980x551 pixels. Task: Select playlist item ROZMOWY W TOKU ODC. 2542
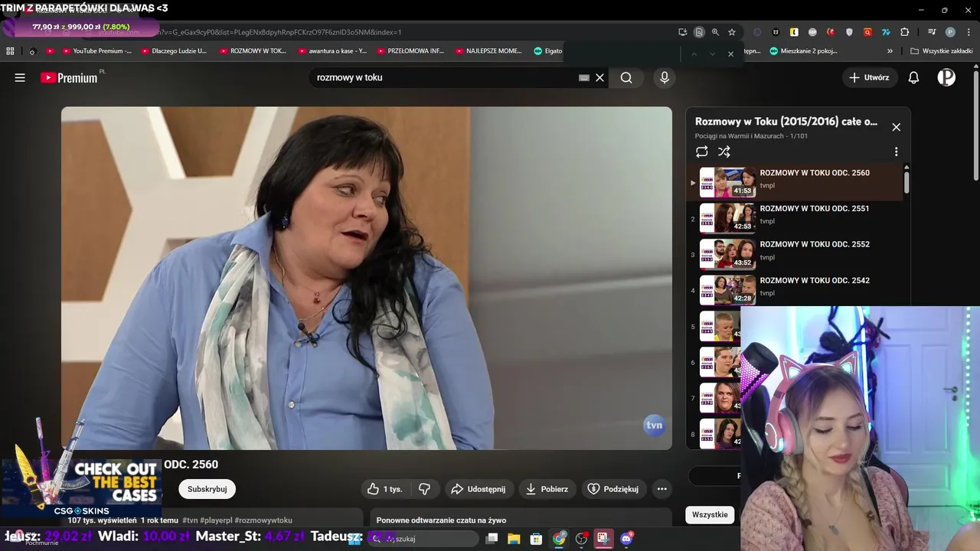pos(796,290)
